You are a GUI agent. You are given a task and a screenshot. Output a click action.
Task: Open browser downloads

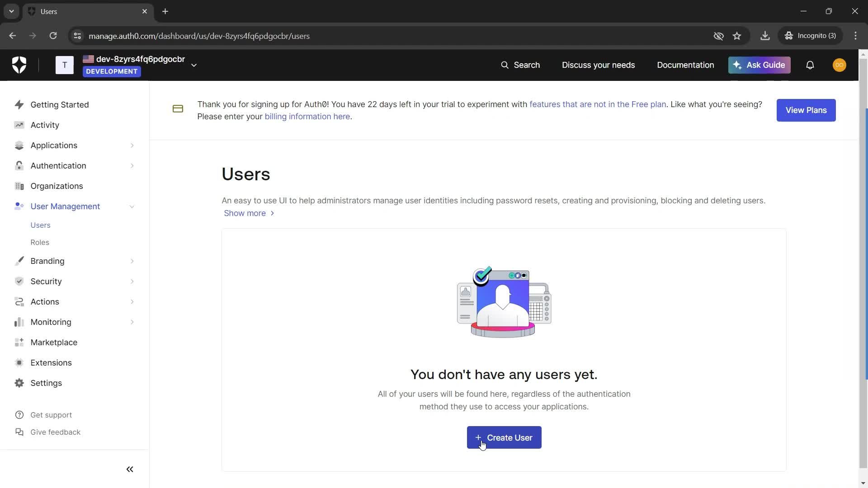tap(765, 36)
